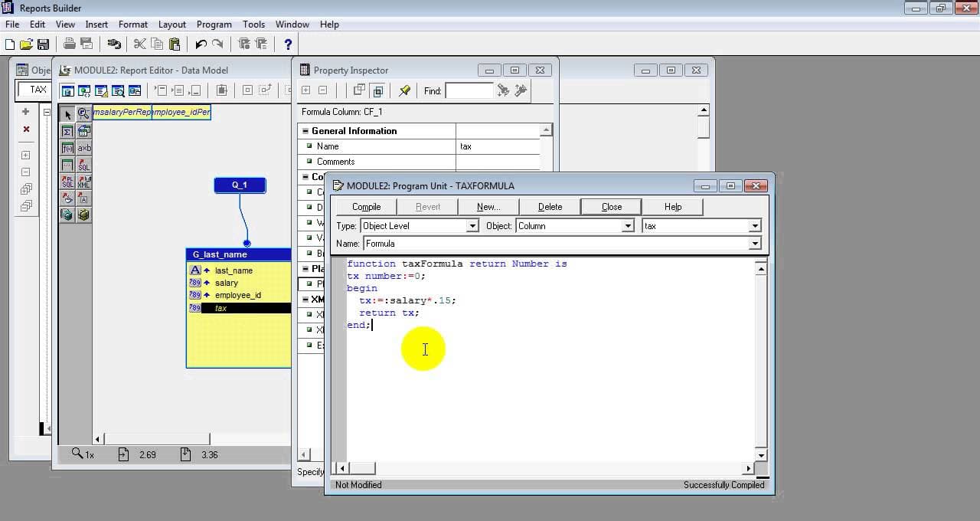Open Help with the question mark icon
Viewport: 980px width, 521px height.
(288, 44)
